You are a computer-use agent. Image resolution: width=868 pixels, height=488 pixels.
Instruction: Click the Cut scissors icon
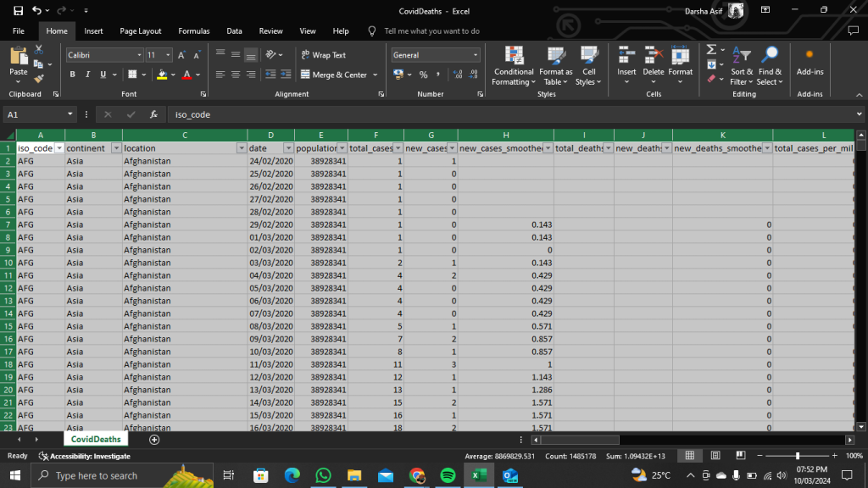click(38, 49)
